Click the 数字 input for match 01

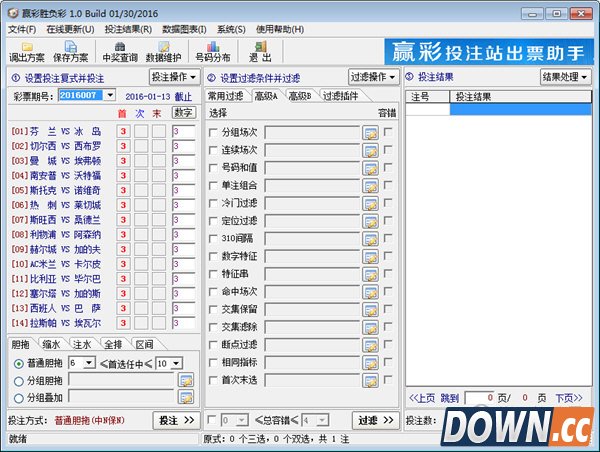point(184,132)
